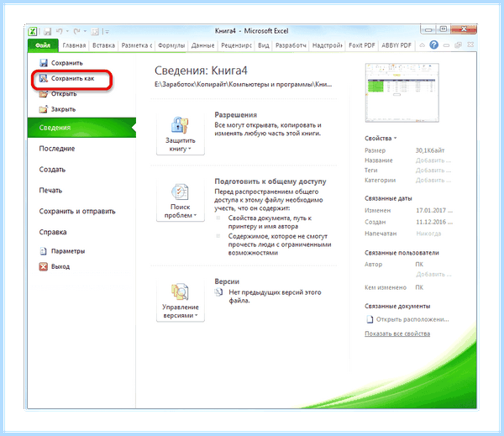Click the workbook preview thumbnail
The height and width of the screenshot is (436, 504).
[x=402, y=92]
